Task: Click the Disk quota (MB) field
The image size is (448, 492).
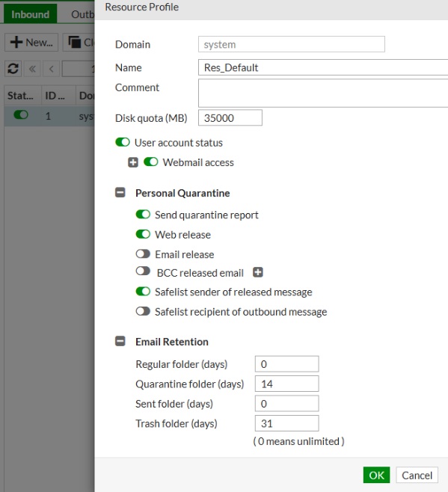Action: point(230,117)
